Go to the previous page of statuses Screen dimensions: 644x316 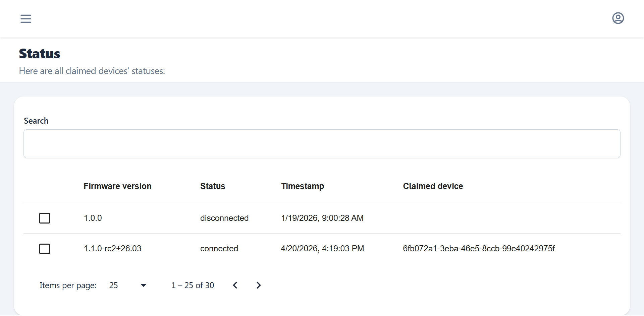pos(235,285)
